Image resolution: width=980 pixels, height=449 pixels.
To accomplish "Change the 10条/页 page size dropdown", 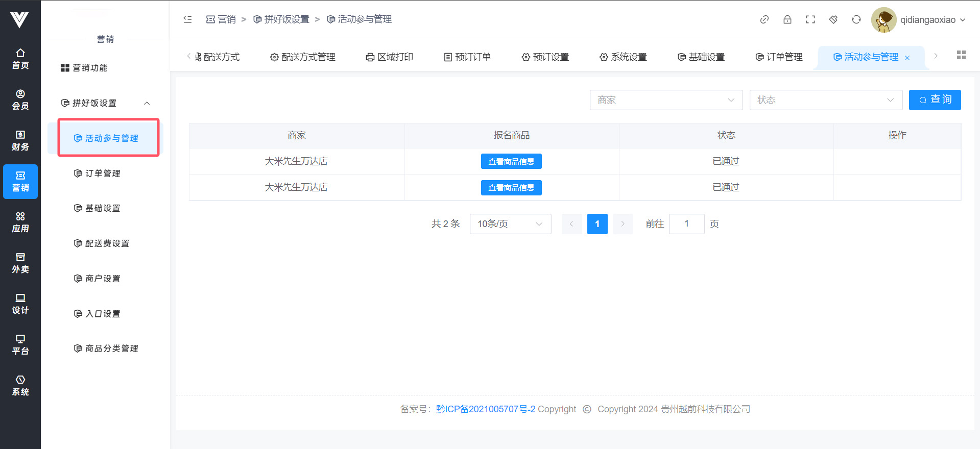I will point(510,224).
